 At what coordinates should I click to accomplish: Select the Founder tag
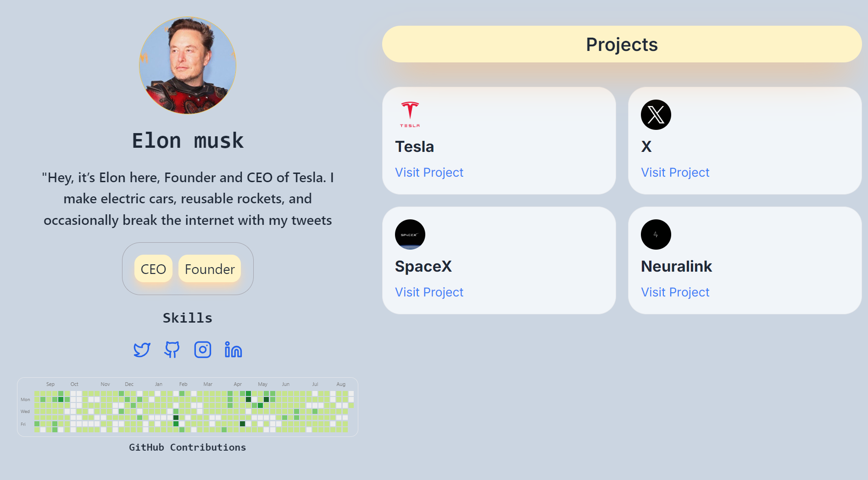click(x=210, y=269)
